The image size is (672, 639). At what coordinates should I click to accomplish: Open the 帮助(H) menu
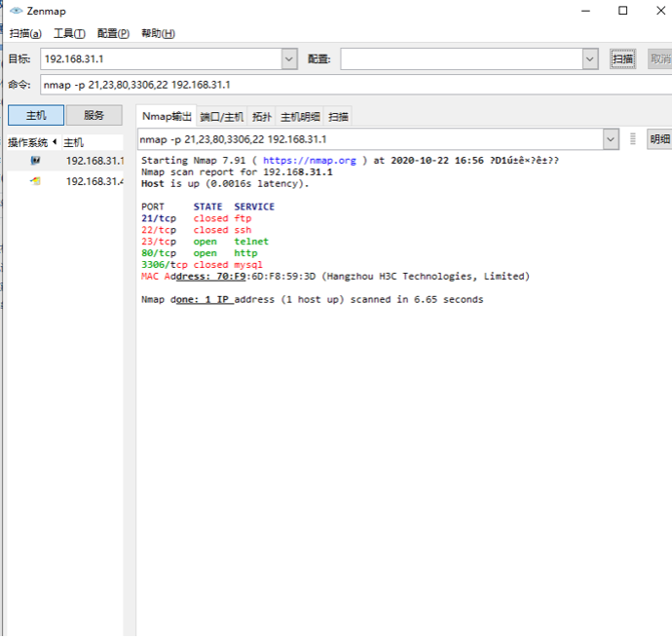pos(158,33)
